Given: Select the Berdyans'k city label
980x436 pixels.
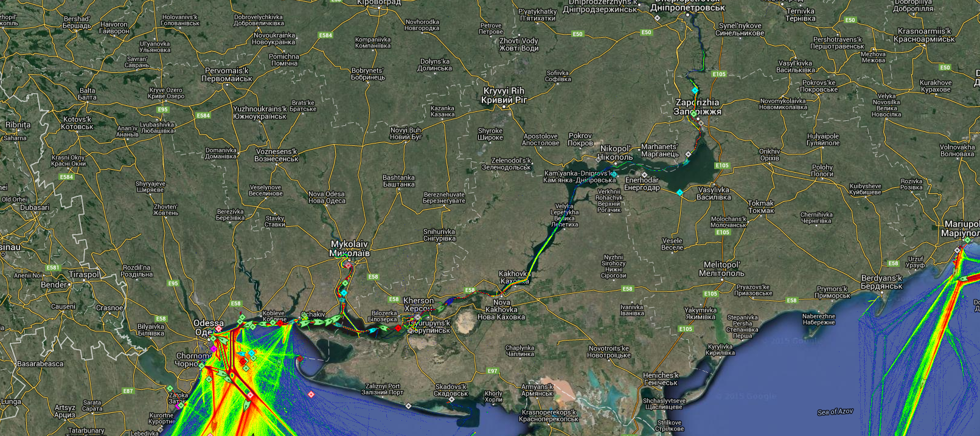Looking at the screenshot, I should click(881, 282).
